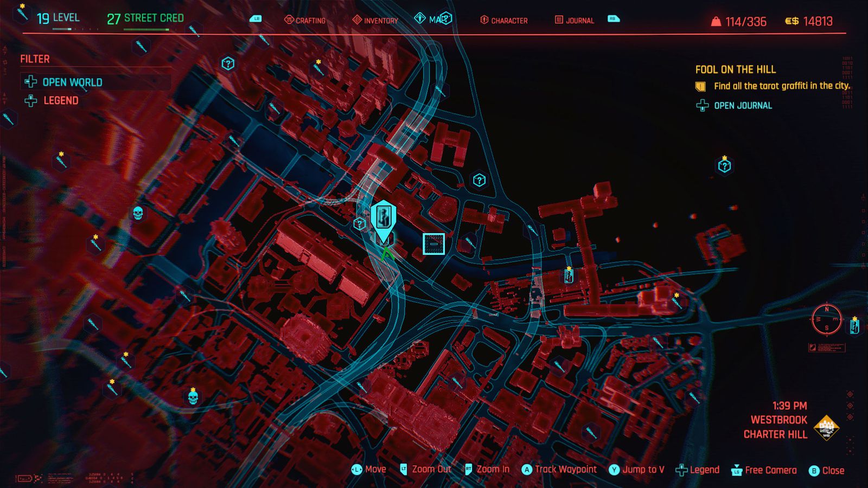Screen dimensions: 868x488
Task: Click Track Waypoint prompt
Action: (x=559, y=470)
